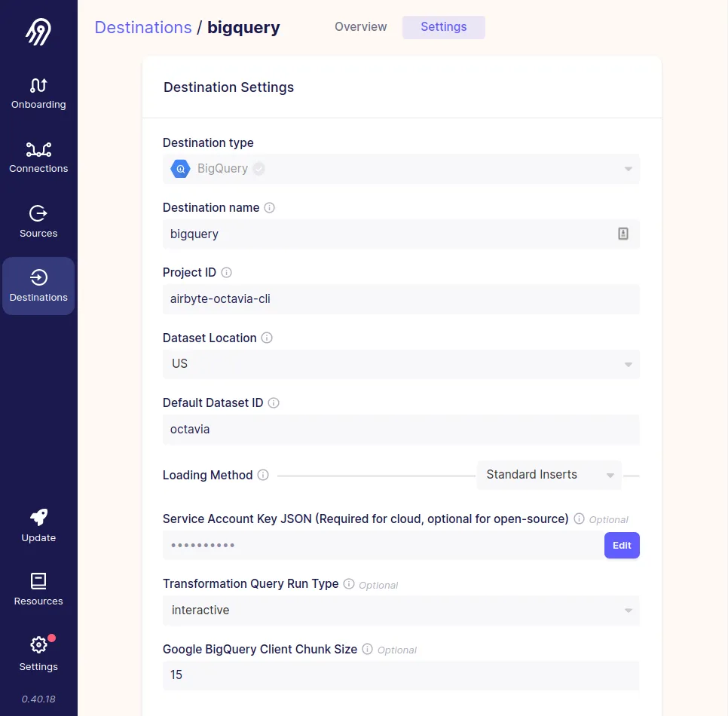This screenshot has height=716, width=728.
Task: Show info for Transformation Query Run Type
Action: [x=349, y=583]
